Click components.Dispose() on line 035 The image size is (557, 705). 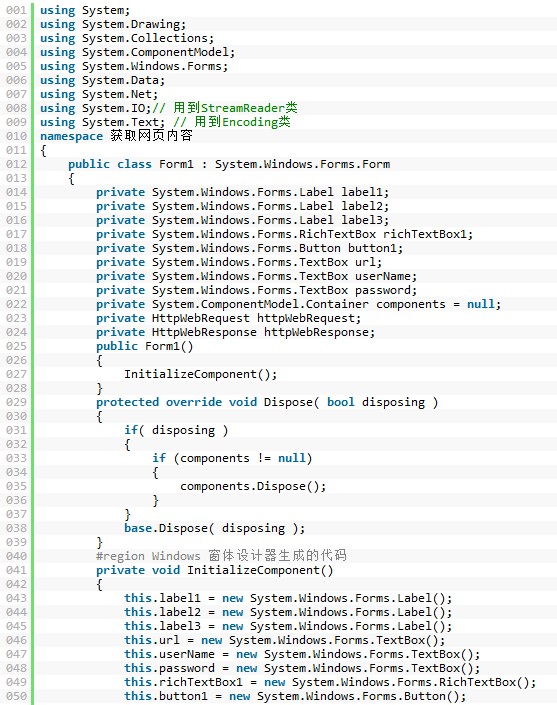tap(253, 486)
